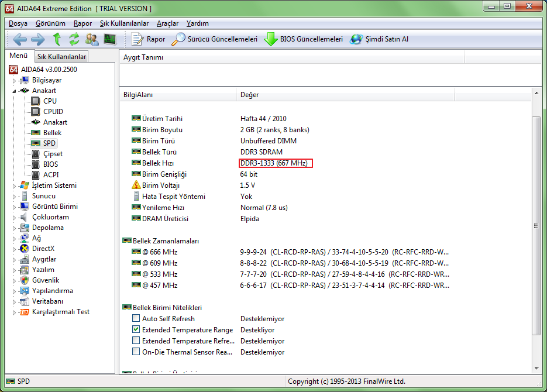The width and height of the screenshot is (547, 392).
Task: Open the Araçlar menu
Action: click(x=167, y=23)
